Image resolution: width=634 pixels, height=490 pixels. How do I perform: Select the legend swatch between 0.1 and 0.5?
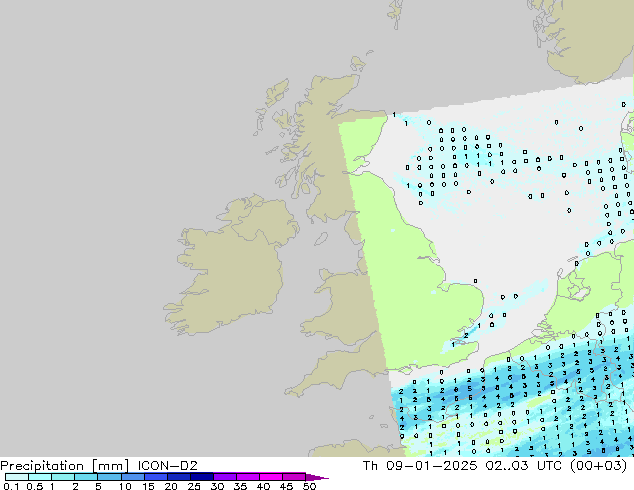click(17, 477)
